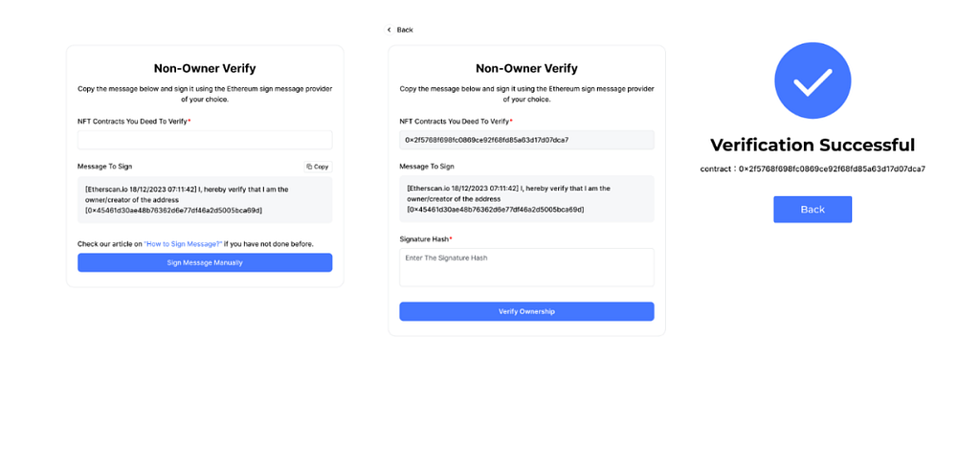The width and height of the screenshot is (980, 474).
Task: Select the filled NFT contract address field
Action: [x=527, y=140]
